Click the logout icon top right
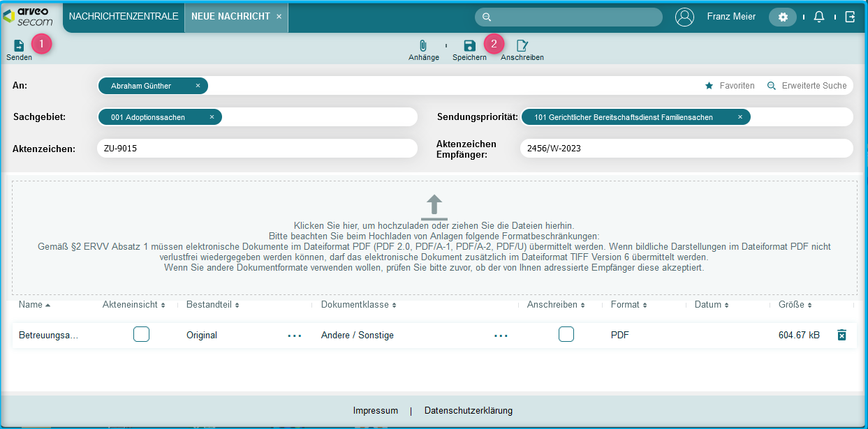The width and height of the screenshot is (868, 429). (851, 16)
